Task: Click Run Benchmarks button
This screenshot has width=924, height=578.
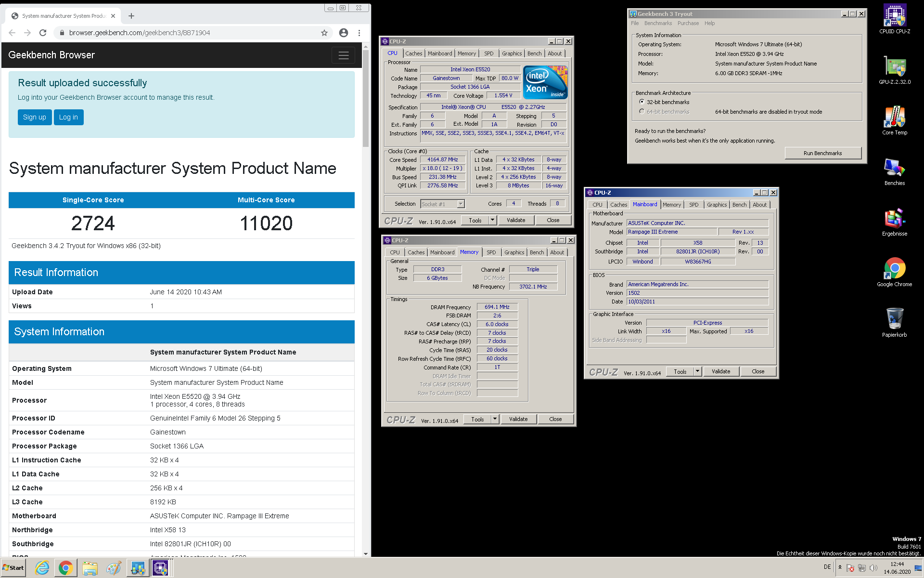Action: click(822, 153)
